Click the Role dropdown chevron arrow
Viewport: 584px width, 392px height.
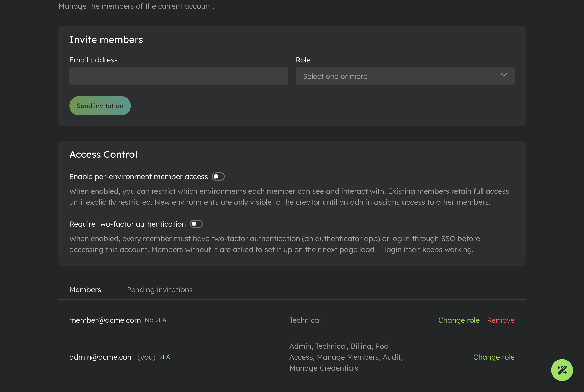[x=503, y=75]
